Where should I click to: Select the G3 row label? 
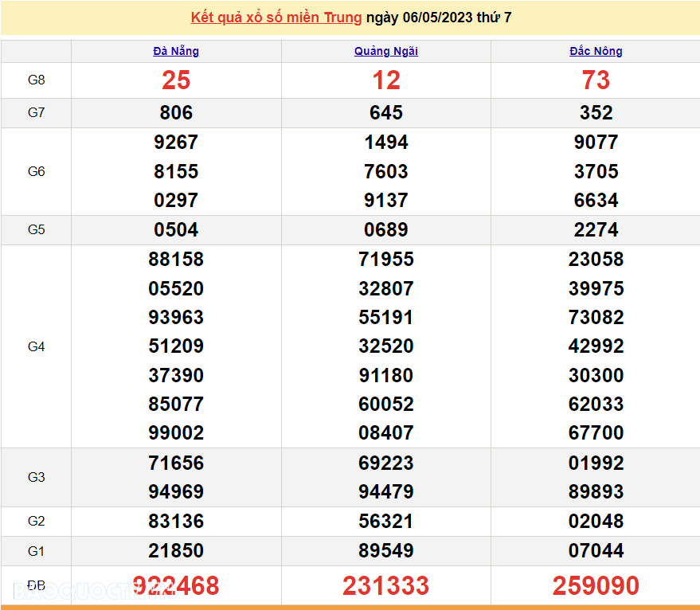(x=36, y=477)
